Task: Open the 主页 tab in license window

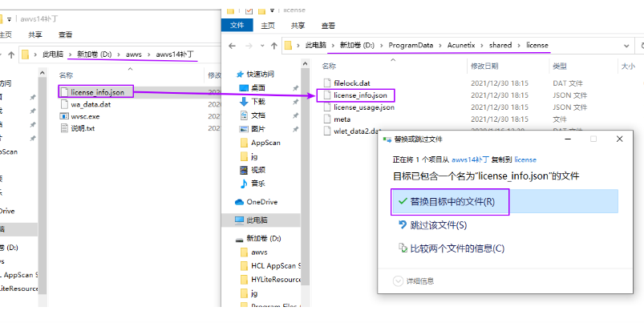Action: (268, 26)
